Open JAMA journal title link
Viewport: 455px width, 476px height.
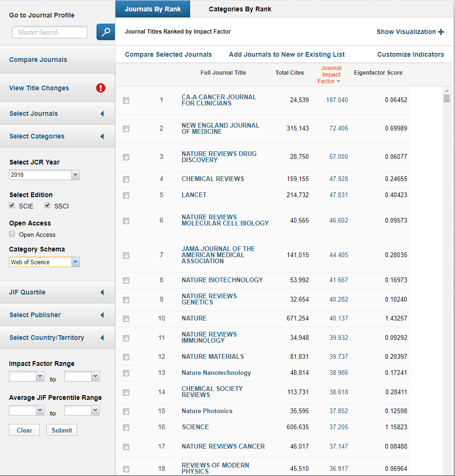coord(219,255)
